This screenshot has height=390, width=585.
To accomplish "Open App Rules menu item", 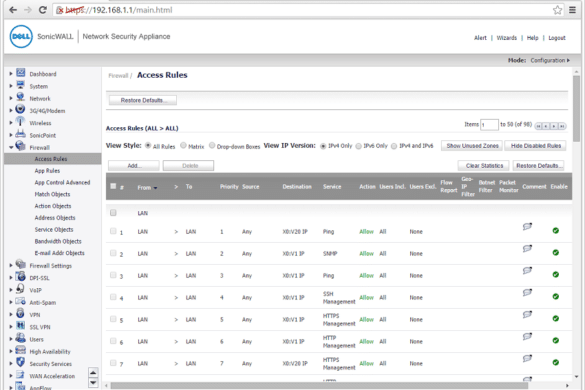I will tap(47, 171).
